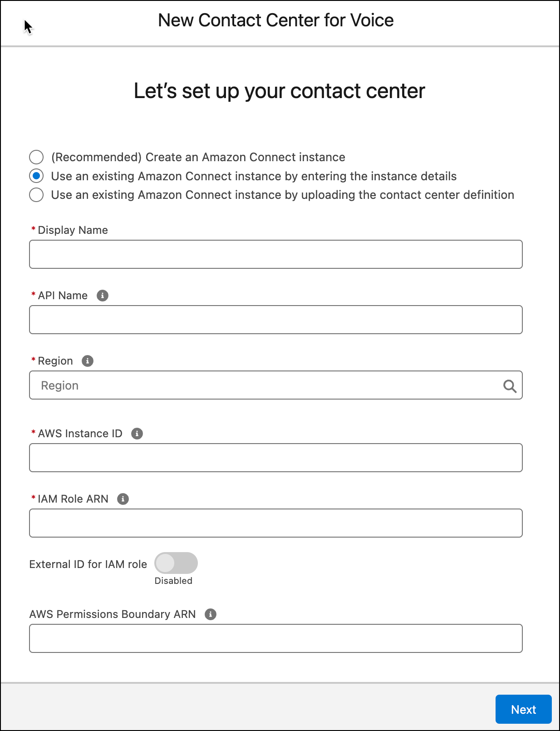Click inside the Display Name field
Viewport: 560px width, 731px height.
(275, 254)
